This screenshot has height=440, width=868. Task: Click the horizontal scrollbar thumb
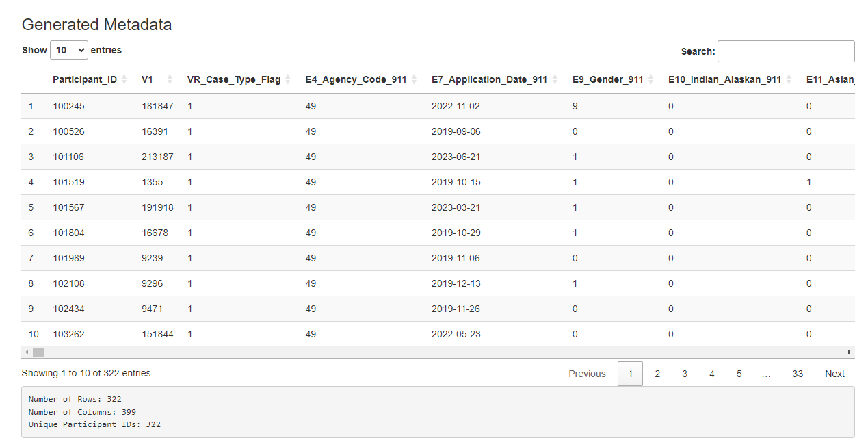click(x=38, y=352)
